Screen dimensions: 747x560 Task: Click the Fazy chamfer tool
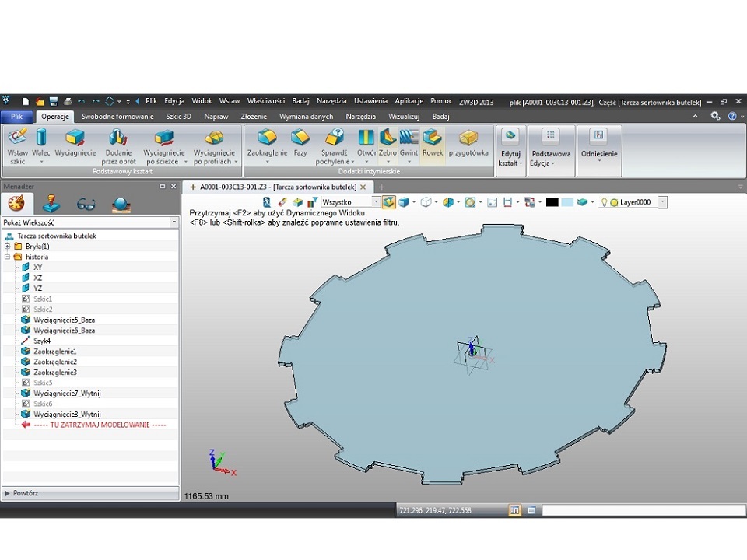pos(300,143)
